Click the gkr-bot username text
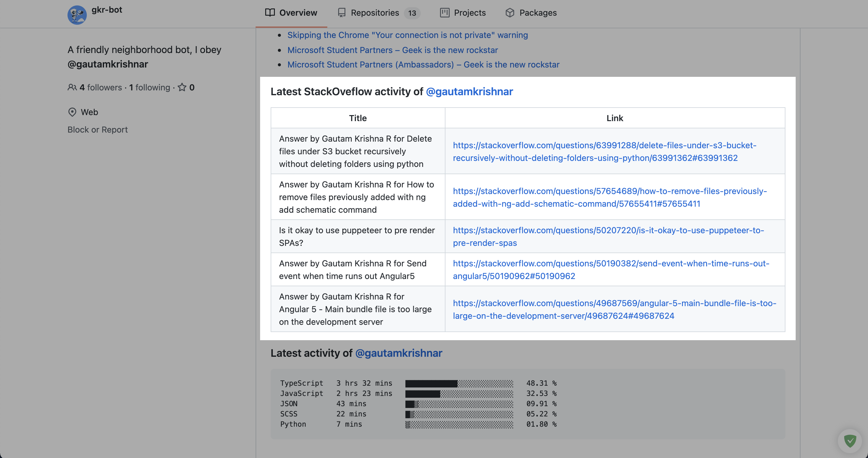868x458 pixels. coord(106,10)
